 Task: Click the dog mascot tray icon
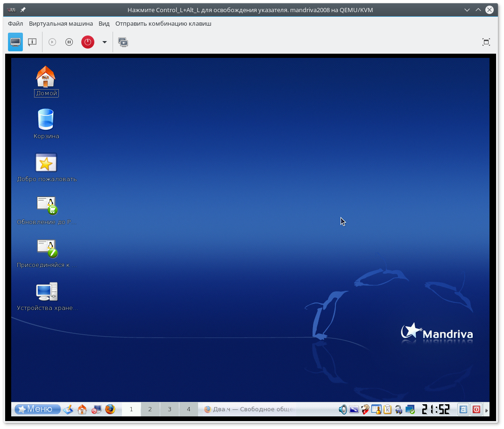click(x=365, y=409)
